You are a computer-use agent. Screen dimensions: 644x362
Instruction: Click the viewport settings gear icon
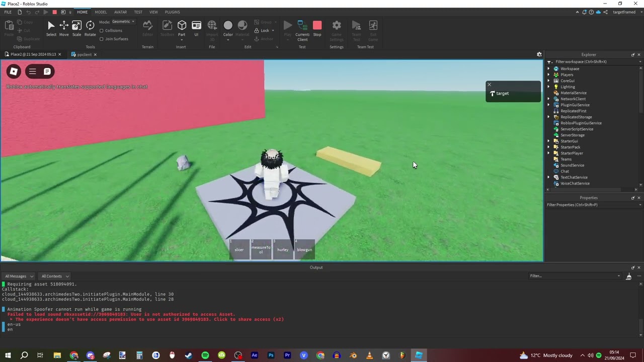pos(539,54)
